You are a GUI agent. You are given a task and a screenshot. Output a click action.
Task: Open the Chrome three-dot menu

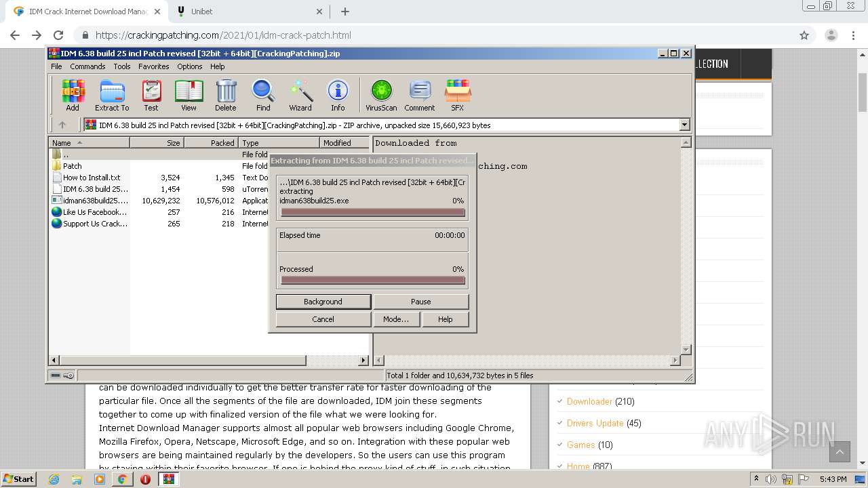pyautogui.click(x=854, y=35)
